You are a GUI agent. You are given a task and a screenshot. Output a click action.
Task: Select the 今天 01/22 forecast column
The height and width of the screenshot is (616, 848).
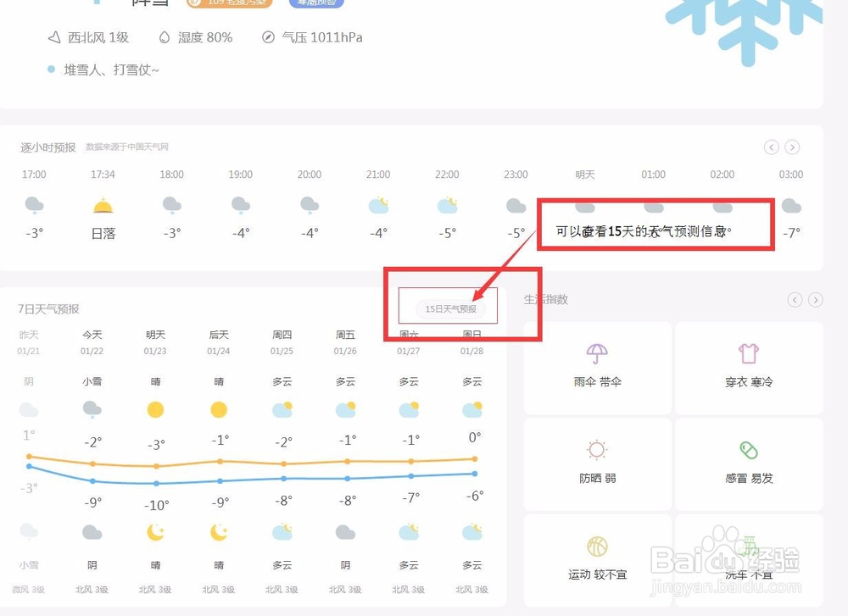tap(92, 341)
